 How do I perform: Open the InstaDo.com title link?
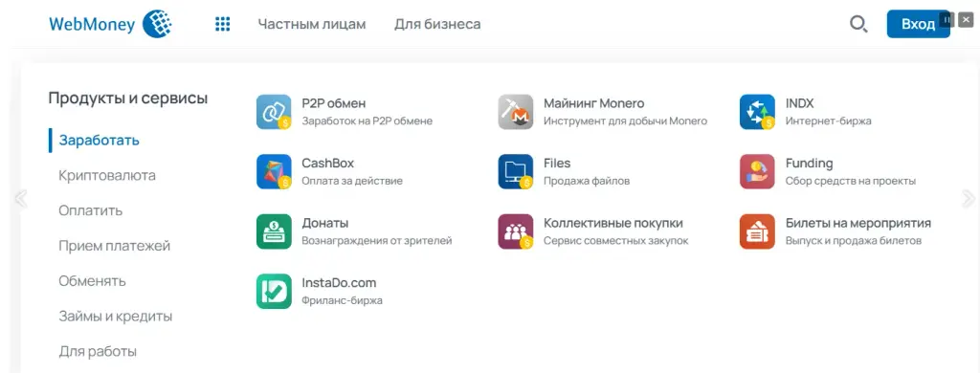pos(339,282)
